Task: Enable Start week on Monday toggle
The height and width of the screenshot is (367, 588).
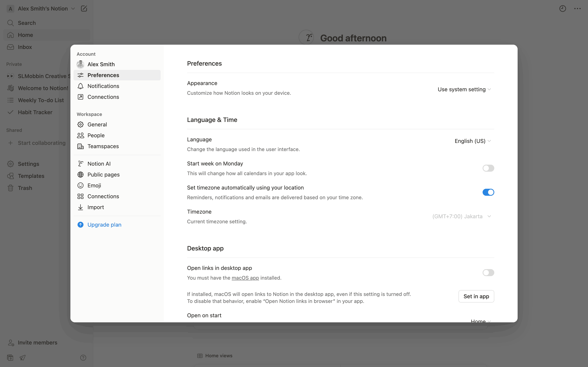Action: click(488, 168)
